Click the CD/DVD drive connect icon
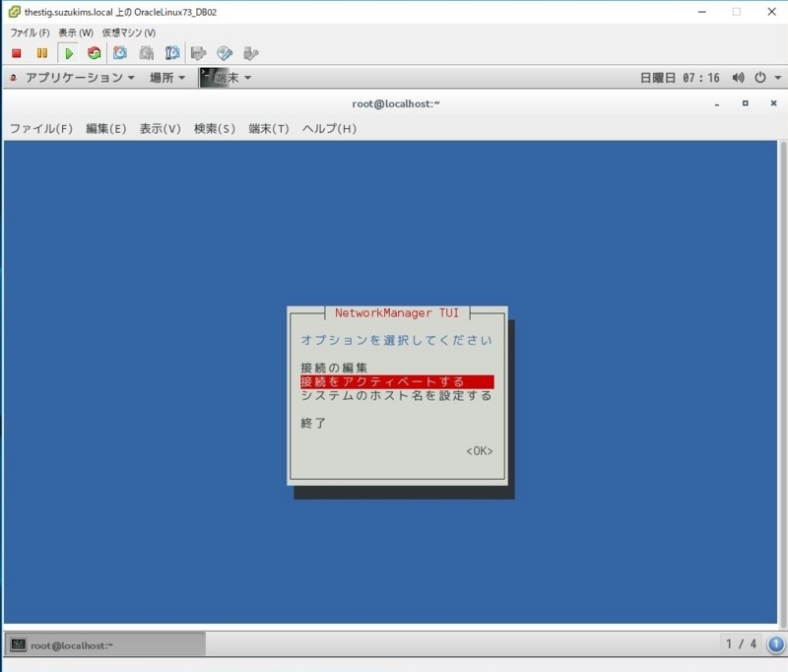This screenshot has height=672, width=788. click(x=225, y=53)
